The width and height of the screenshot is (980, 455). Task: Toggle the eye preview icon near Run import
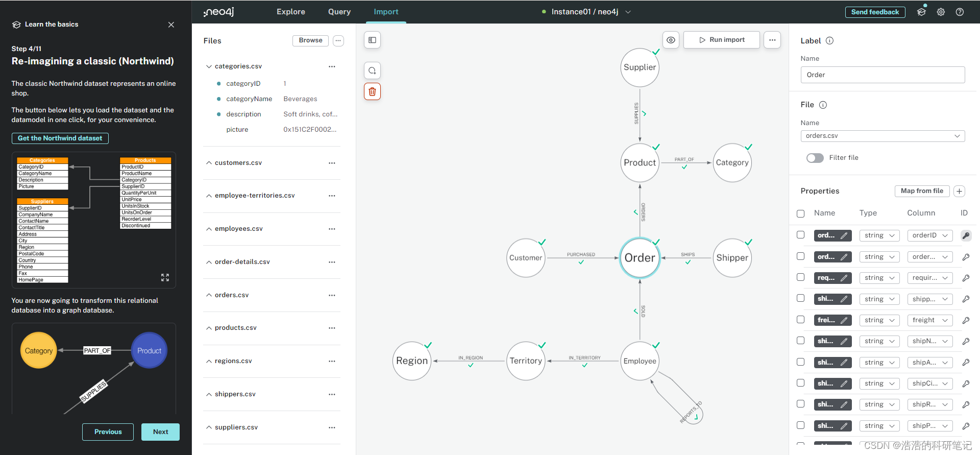[671, 40]
